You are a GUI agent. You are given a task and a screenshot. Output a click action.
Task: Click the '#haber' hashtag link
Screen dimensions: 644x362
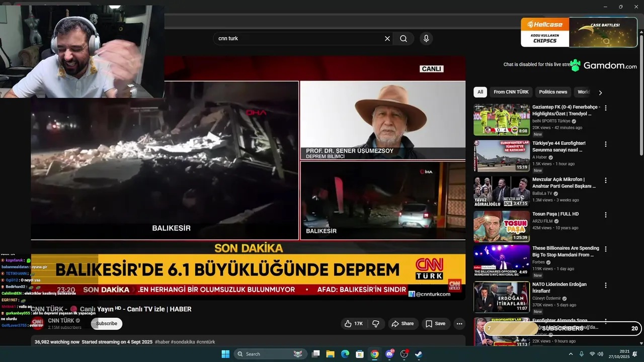pyautogui.click(x=162, y=342)
